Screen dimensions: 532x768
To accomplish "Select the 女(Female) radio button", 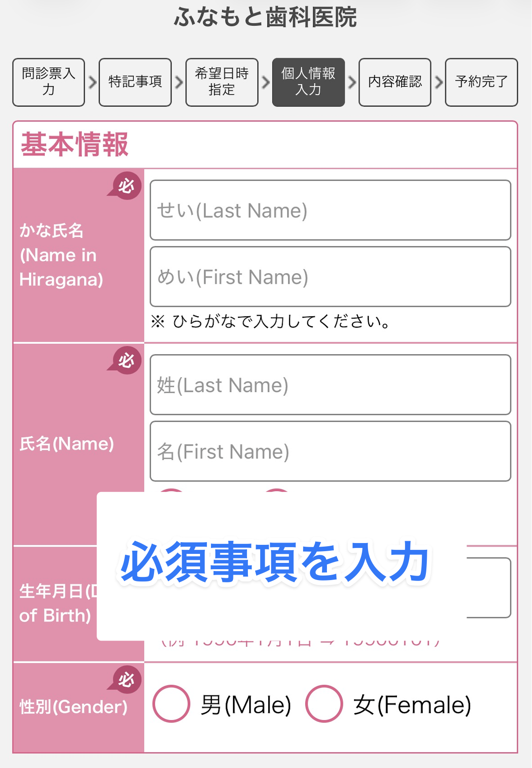I will (x=324, y=704).
